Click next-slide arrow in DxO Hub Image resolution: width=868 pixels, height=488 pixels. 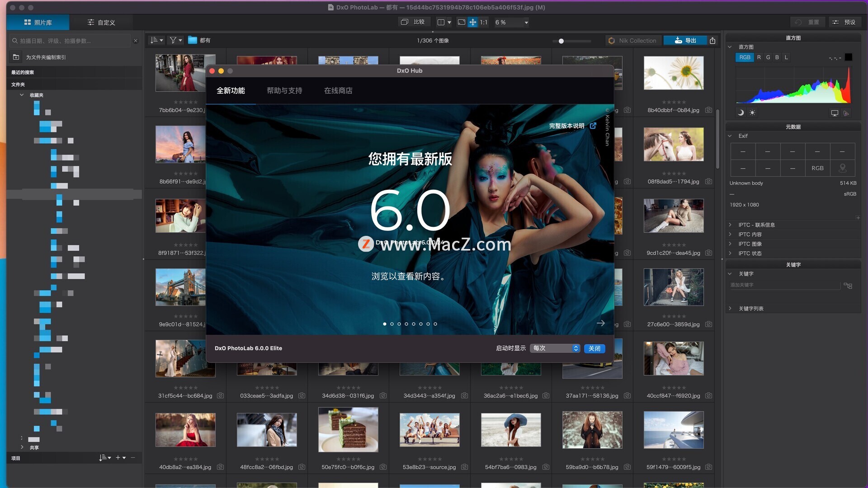point(601,323)
